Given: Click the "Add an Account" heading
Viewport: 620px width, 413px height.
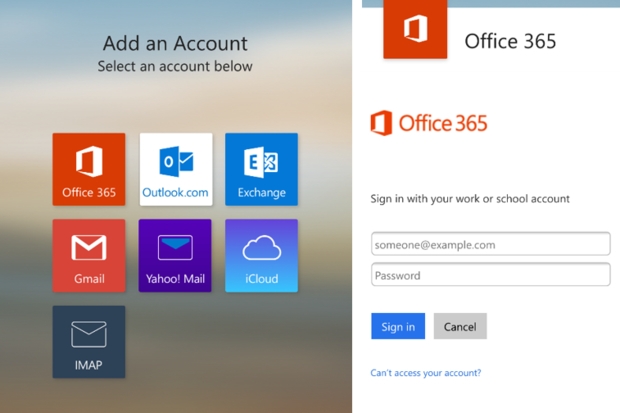Looking at the screenshot, I should coord(175,43).
